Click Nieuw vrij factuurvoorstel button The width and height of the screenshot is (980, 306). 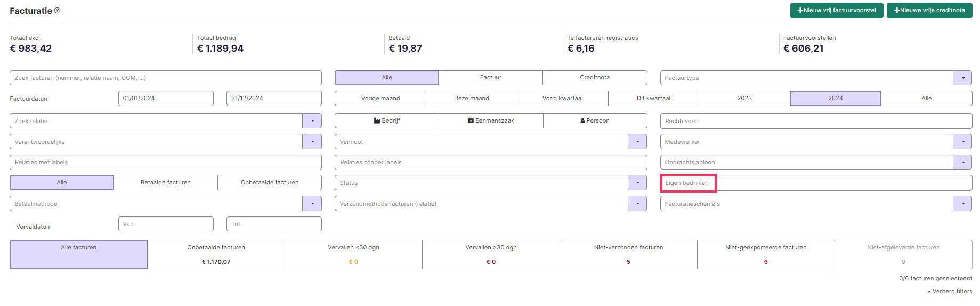pyautogui.click(x=837, y=10)
